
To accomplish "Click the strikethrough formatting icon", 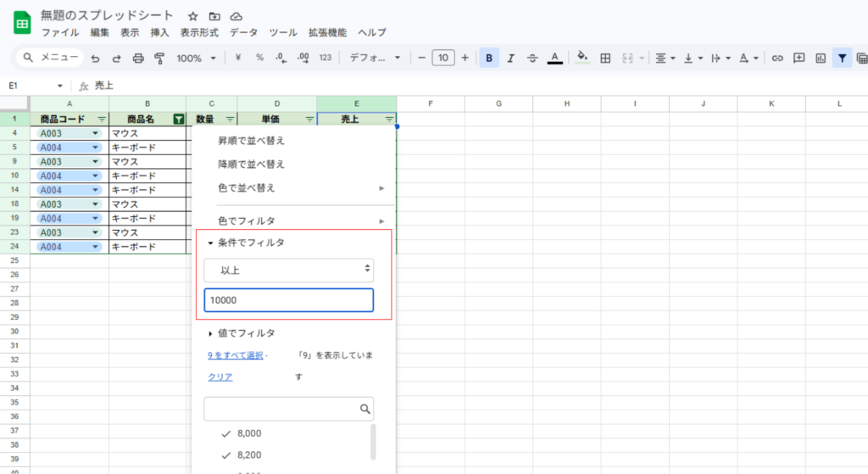I will point(532,59).
